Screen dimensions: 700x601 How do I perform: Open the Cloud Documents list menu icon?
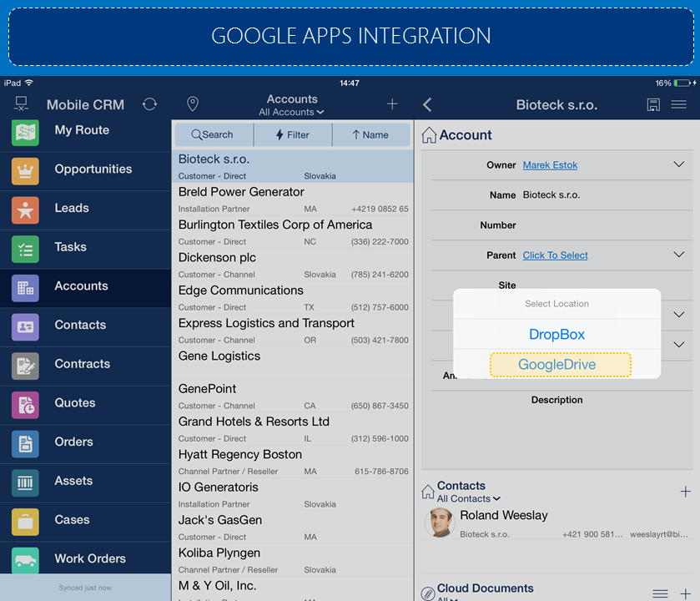click(660, 593)
